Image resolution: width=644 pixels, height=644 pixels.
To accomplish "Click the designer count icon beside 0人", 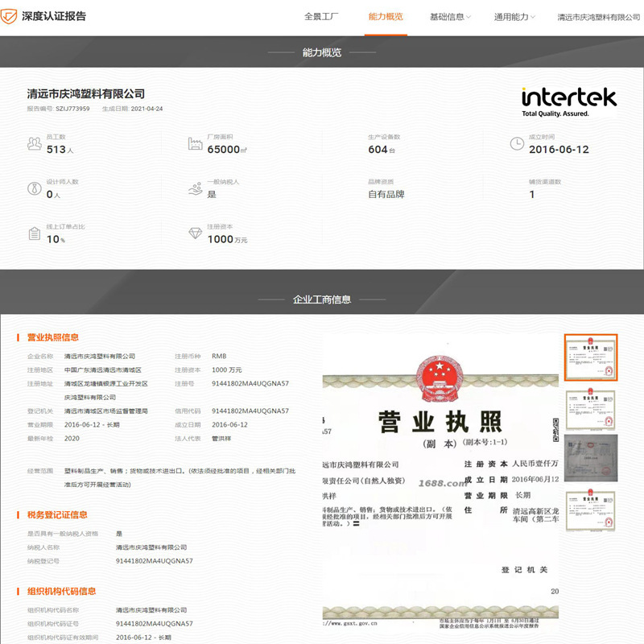I will coord(35,188).
